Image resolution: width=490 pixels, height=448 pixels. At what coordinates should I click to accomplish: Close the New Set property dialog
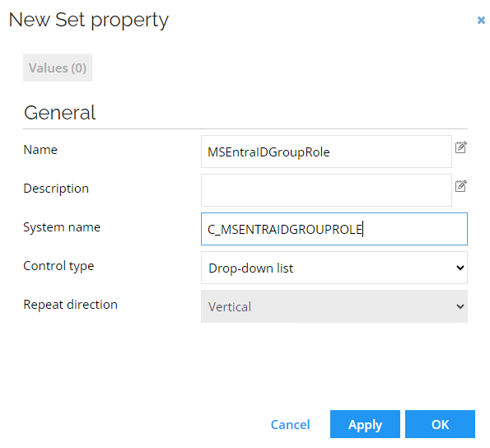pos(481,21)
